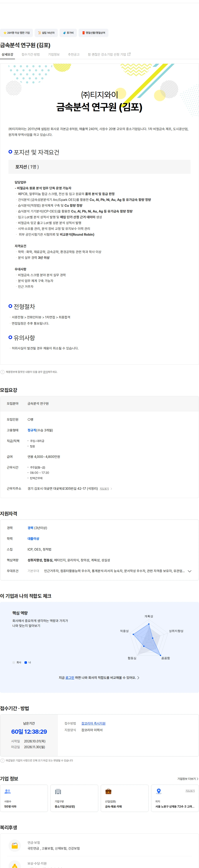Click the chevron next to 근무지주소 지도보기
The image size is (199, 868).
pyautogui.click(x=111, y=489)
